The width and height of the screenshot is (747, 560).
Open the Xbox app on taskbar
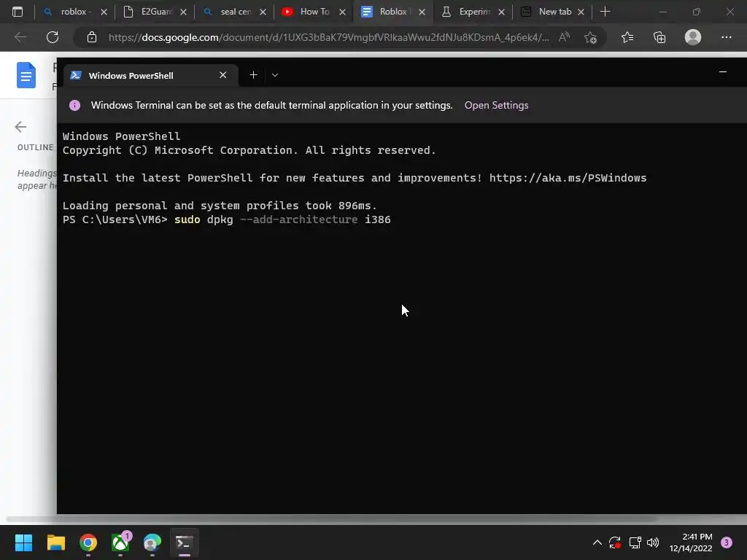point(120,542)
